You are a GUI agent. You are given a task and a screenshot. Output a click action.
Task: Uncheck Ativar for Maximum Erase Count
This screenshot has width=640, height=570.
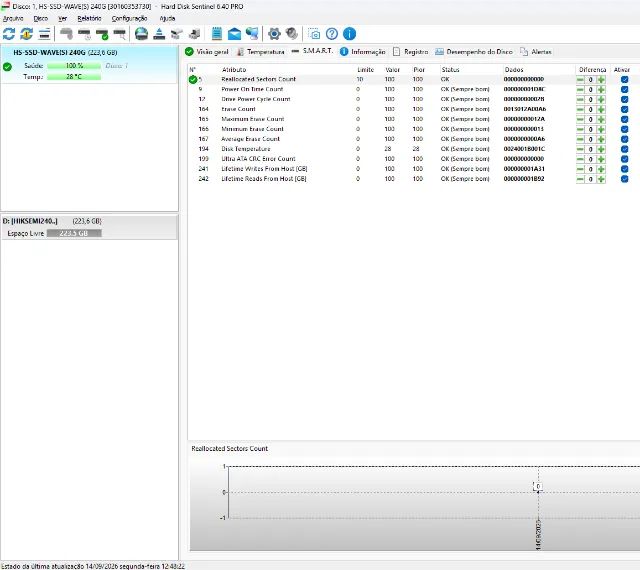tap(624, 119)
